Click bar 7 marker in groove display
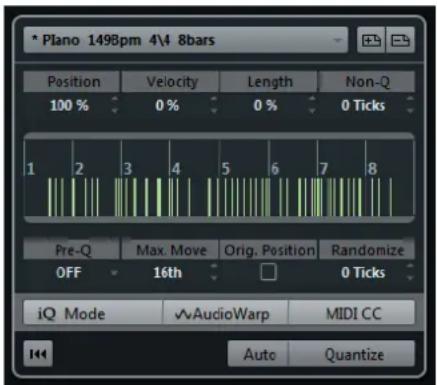 tap(323, 169)
